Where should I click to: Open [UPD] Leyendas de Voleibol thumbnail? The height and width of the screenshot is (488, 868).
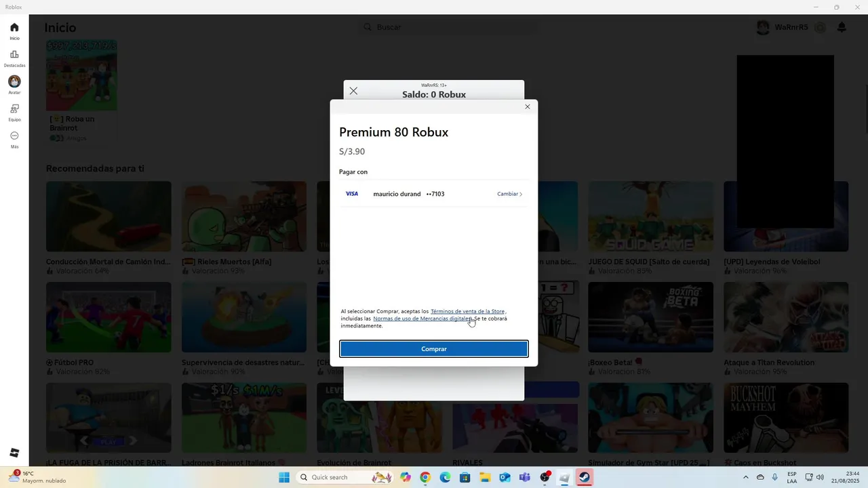coord(786,216)
